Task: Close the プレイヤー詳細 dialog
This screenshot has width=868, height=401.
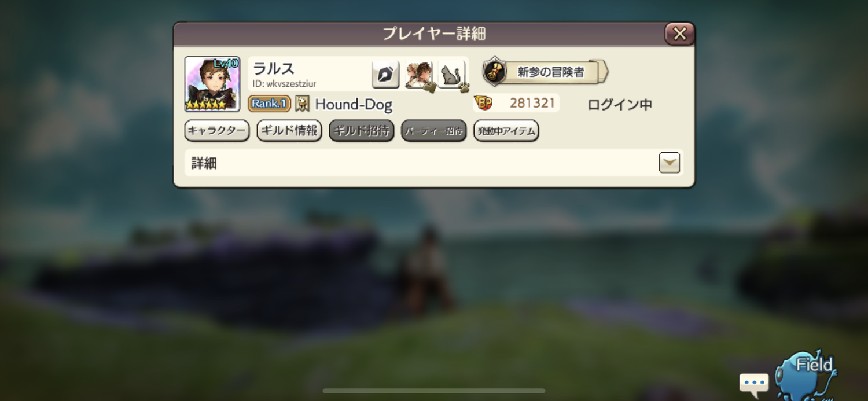Action: coord(679,34)
